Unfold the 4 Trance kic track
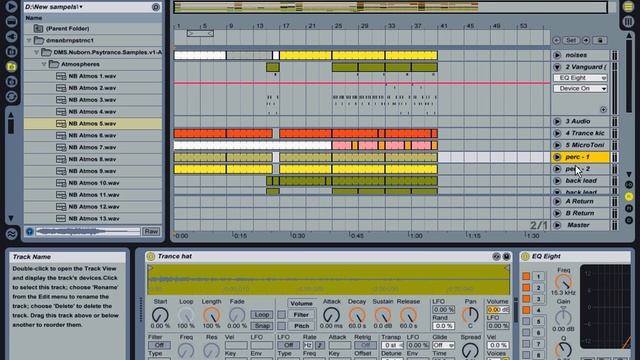Screen dimensions: 640x360 557,133
